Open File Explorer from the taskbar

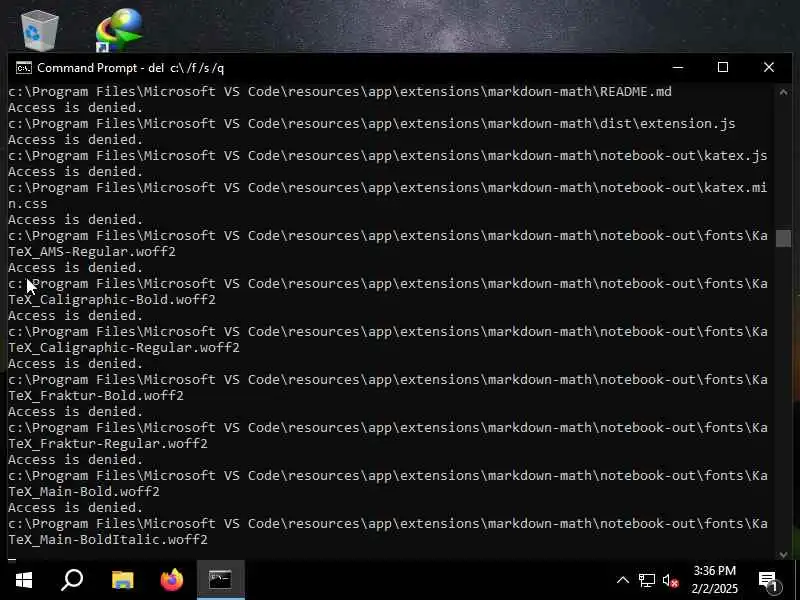coord(122,580)
